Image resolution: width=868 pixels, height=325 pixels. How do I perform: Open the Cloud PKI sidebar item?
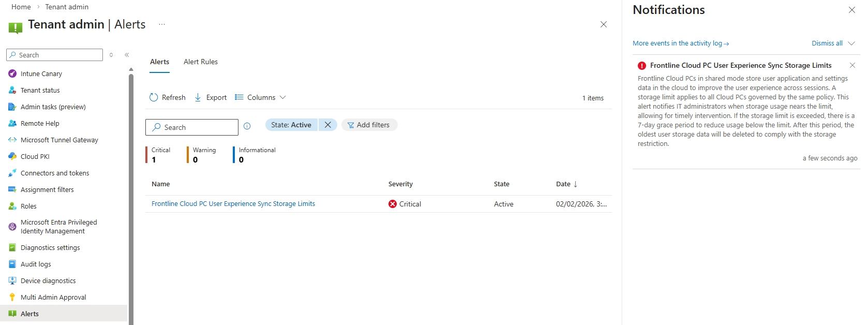click(35, 156)
